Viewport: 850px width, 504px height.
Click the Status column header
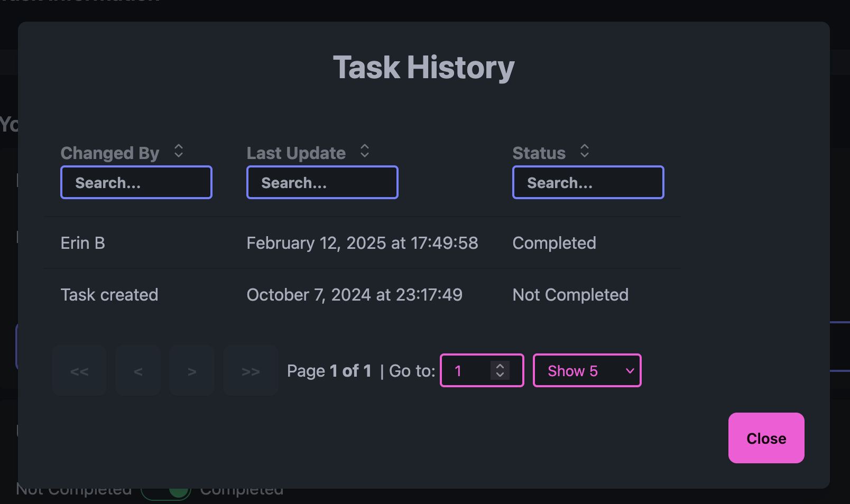click(x=539, y=153)
